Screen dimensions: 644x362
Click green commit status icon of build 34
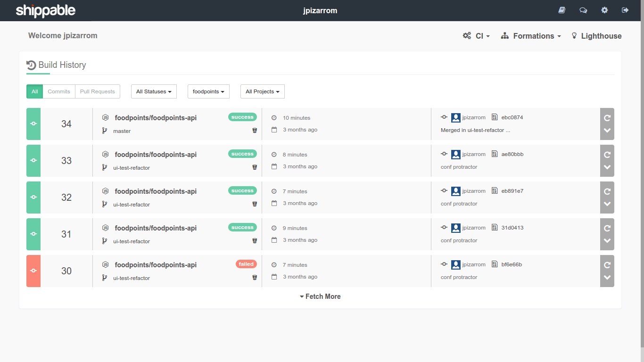[33, 124]
